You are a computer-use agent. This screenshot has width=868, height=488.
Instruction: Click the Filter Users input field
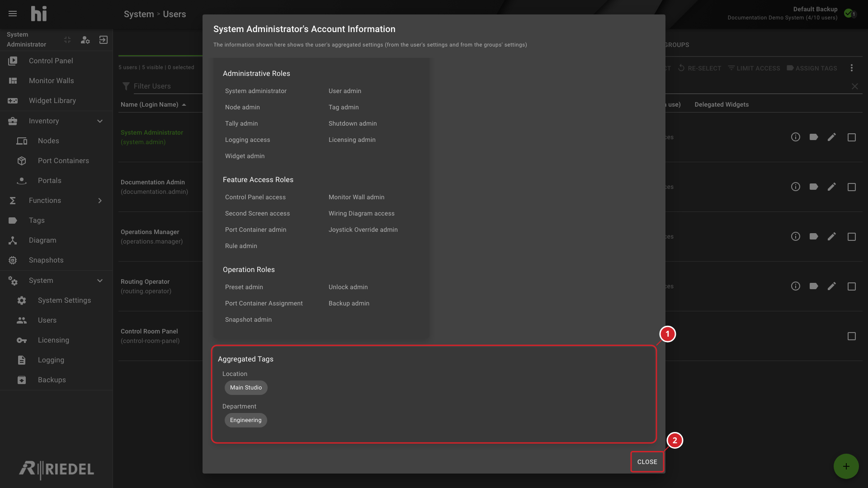tap(167, 86)
